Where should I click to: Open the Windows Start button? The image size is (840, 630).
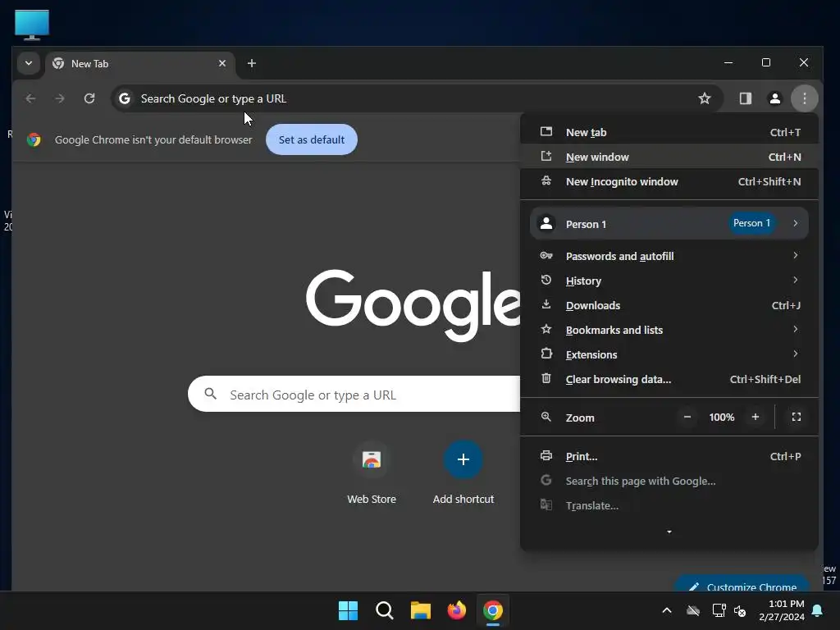point(348,610)
